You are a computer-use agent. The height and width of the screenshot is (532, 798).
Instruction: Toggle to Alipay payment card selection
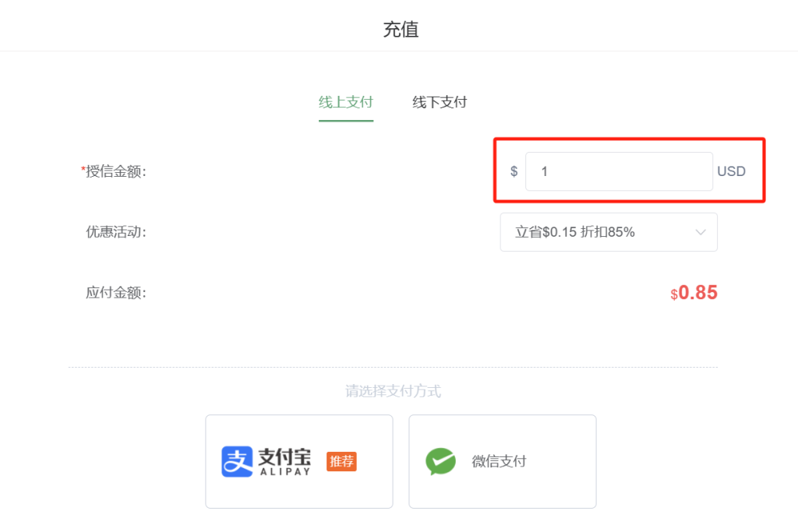pyautogui.click(x=298, y=461)
